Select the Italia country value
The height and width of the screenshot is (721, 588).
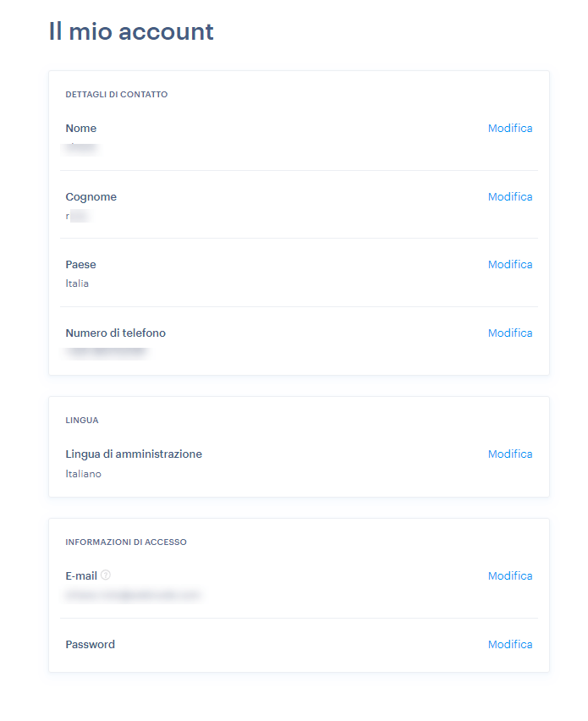pyautogui.click(x=77, y=283)
